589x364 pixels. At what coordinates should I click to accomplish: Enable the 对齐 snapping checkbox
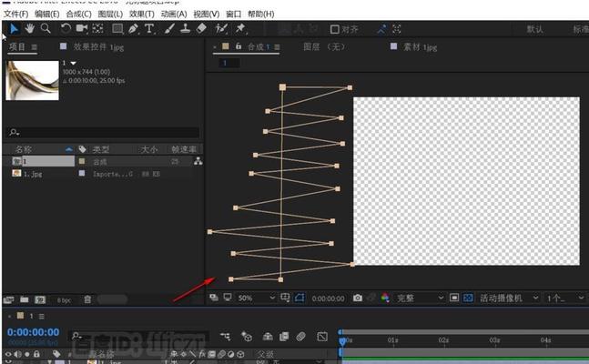[x=335, y=29]
